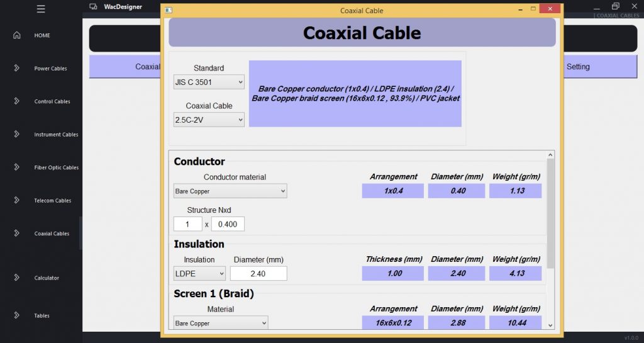644x343 pixels.
Task: Click the Control Cables chevron icon
Action: pos(17,101)
